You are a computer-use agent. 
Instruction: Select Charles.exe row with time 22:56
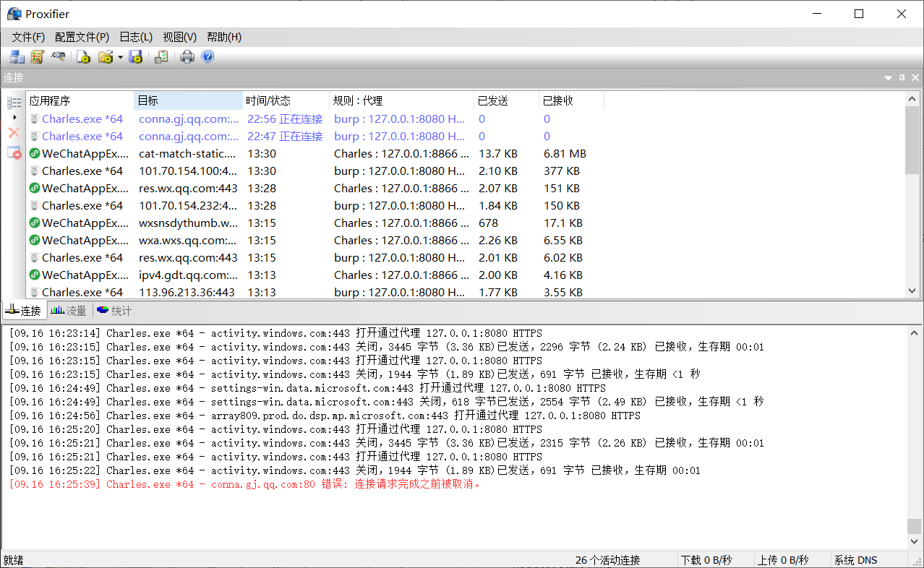465,119
